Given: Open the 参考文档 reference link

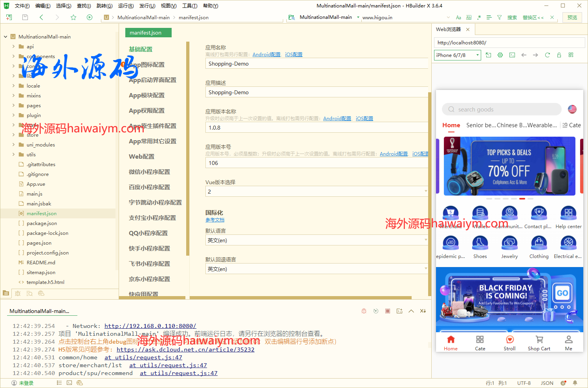Looking at the screenshot, I should (x=215, y=220).
